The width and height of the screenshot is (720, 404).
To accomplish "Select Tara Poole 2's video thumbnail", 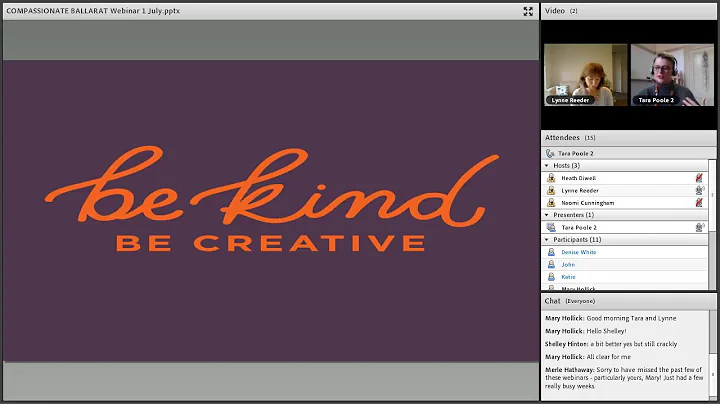I will (x=672, y=75).
